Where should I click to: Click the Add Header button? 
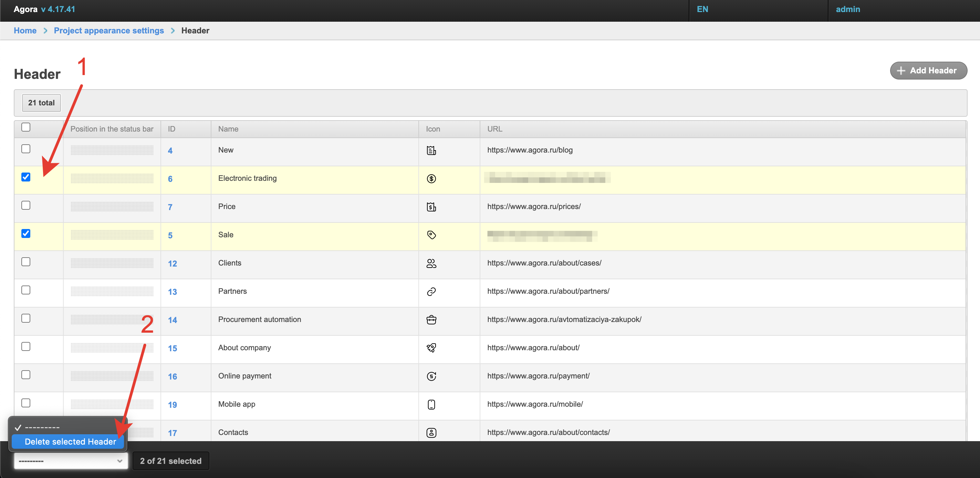point(928,70)
